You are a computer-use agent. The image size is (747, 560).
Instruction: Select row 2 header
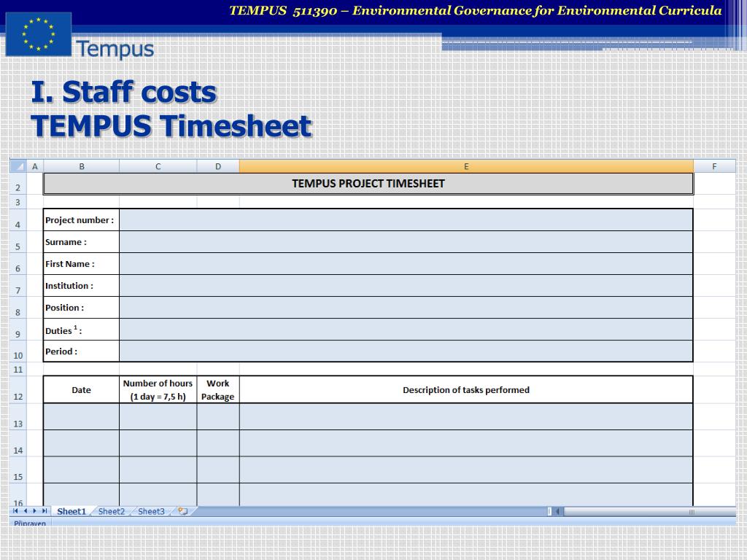18,184
